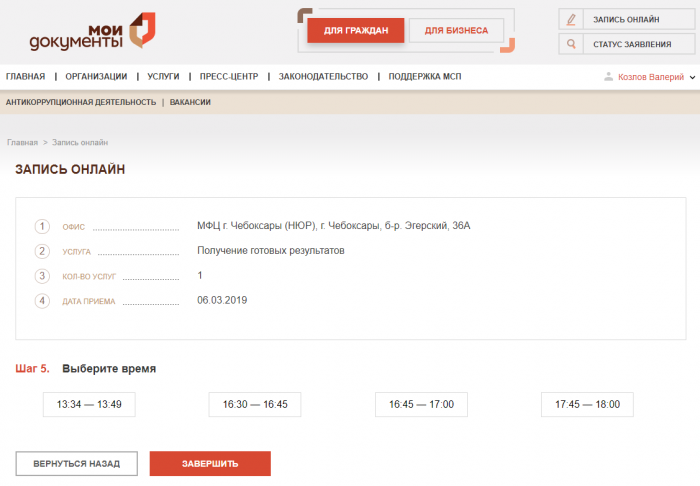This screenshot has width=700, height=486.
Task: Open the Организации menu item
Action: click(x=96, y=77)
